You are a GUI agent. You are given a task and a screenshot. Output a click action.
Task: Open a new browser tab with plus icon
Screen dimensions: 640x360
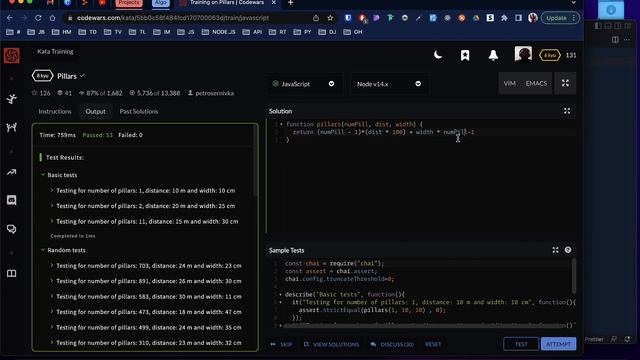291,3
